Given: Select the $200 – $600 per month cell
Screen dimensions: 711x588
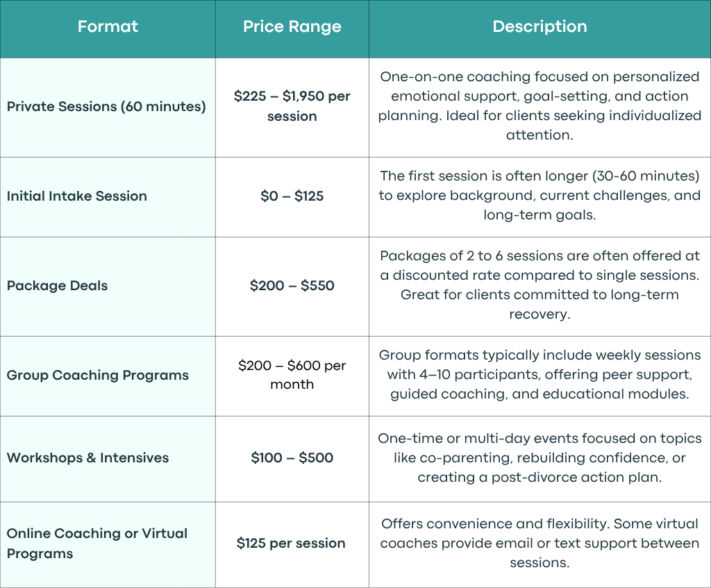Looking at the screenshot, I should [292, 375].
